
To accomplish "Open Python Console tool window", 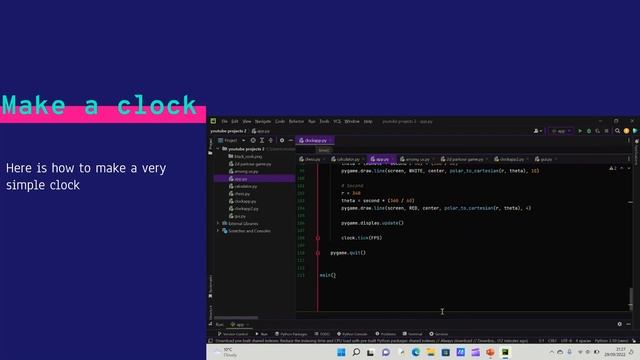I will pyautogui.click(x=352, y=334).
